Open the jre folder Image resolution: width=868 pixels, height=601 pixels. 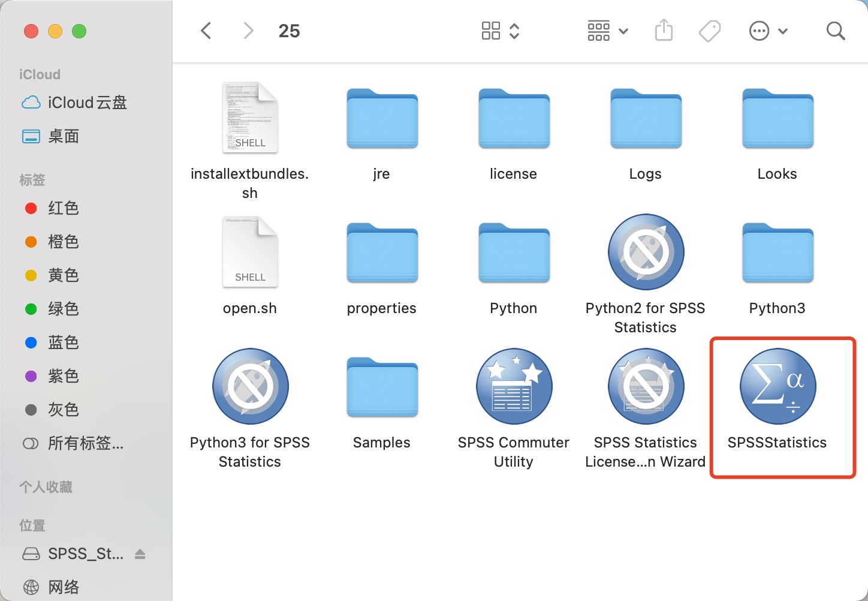tap(382, 118)
